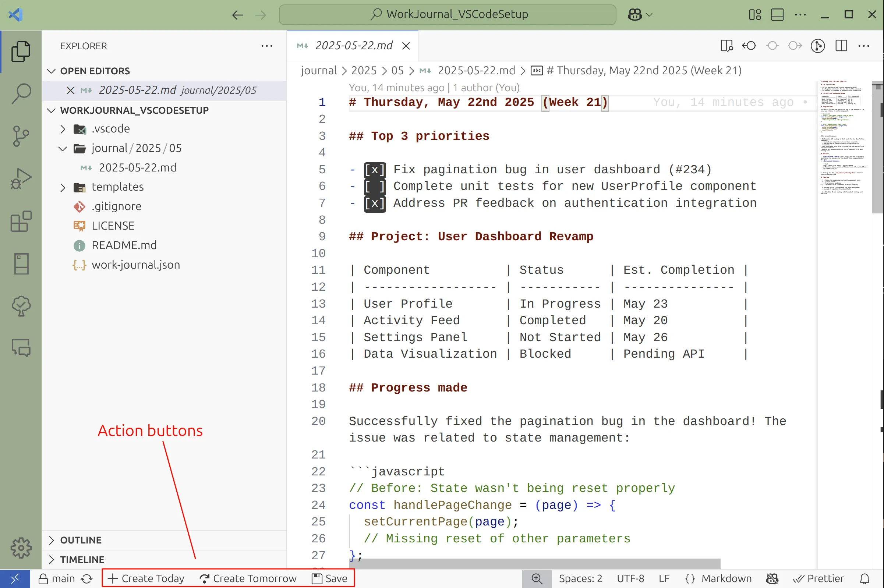
Task: Open Explorer Views and More Actions menu
Action: click(x=267, y=46)
